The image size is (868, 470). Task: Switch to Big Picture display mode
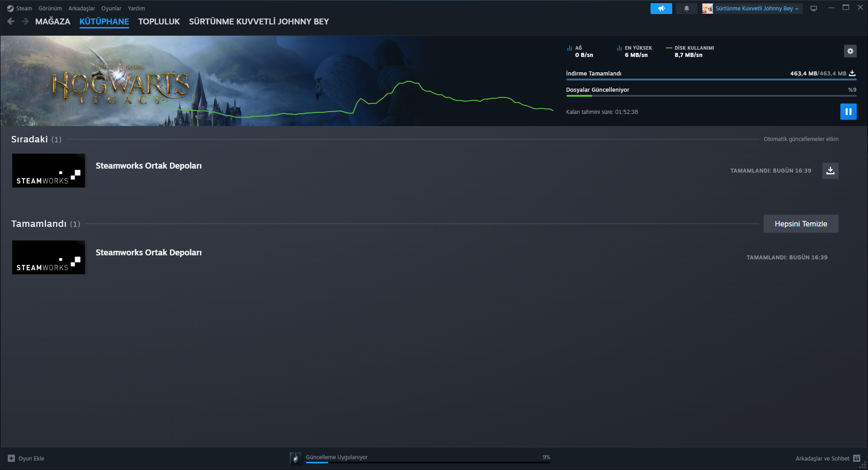(x=814, y=9)
